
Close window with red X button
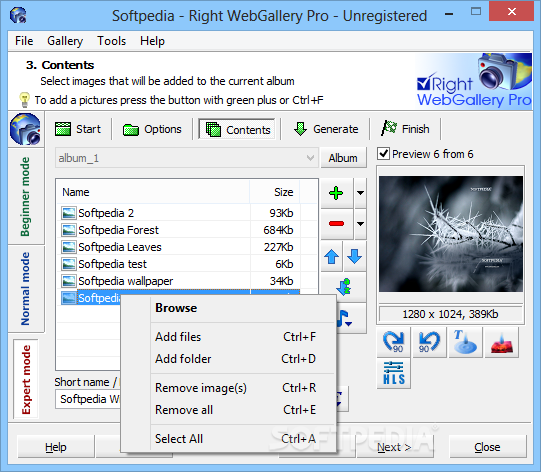512,12
